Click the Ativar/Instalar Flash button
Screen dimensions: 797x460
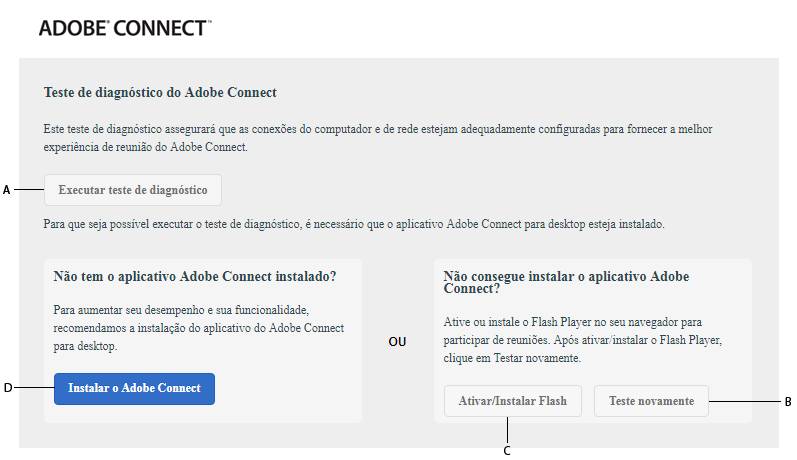point(514,401)
